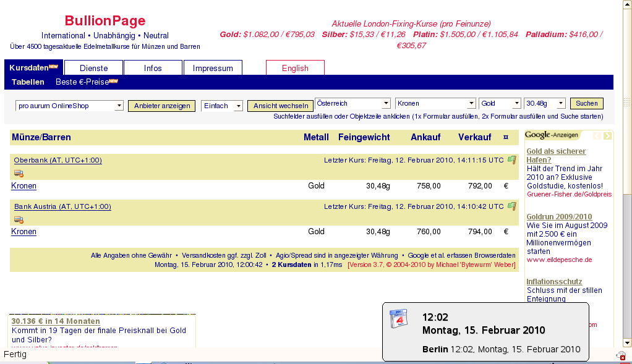Screen dimensions: 632x364
Task: Click the currency symbol column header
Action: click(x=505, y=137)
